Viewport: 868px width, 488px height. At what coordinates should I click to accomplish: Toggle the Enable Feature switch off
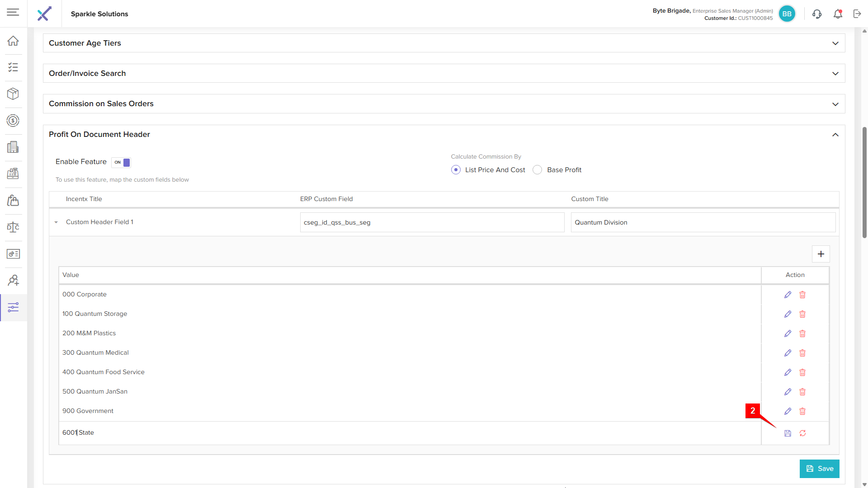point(121,162)
